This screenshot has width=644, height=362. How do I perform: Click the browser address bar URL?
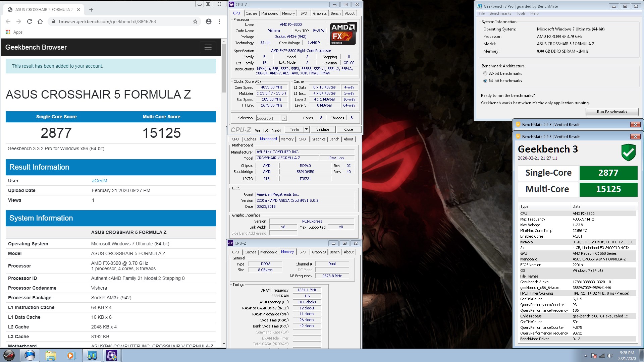tap(107, 21)
